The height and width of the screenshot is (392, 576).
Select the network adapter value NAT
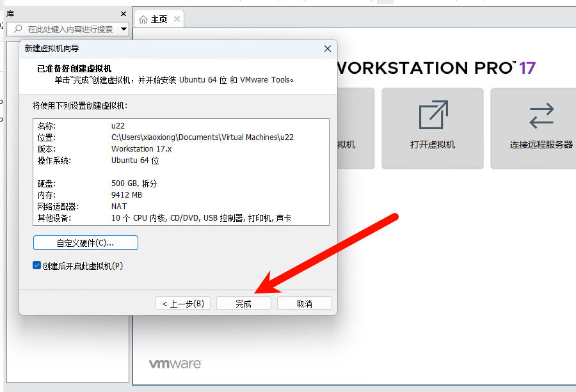point(119,207)
